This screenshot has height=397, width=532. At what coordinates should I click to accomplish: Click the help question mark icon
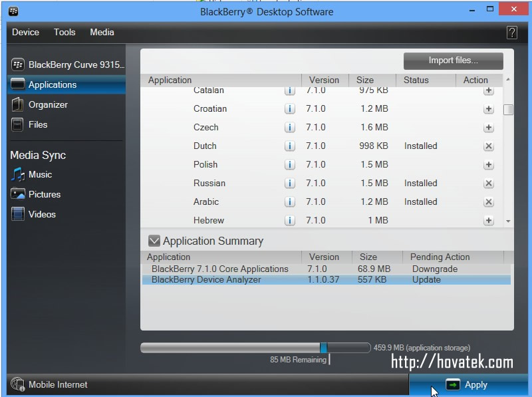pos(512,33)
